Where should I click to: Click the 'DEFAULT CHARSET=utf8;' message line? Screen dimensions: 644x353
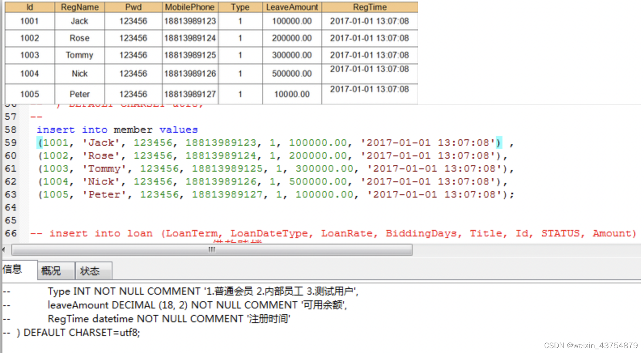point(82,332)
